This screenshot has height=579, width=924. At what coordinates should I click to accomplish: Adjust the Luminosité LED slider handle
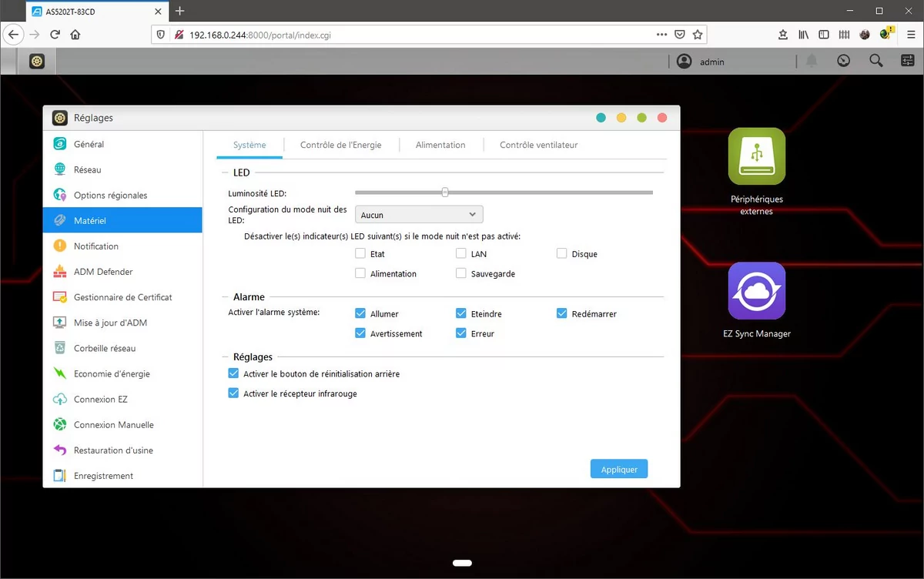(x=445, y=192)
